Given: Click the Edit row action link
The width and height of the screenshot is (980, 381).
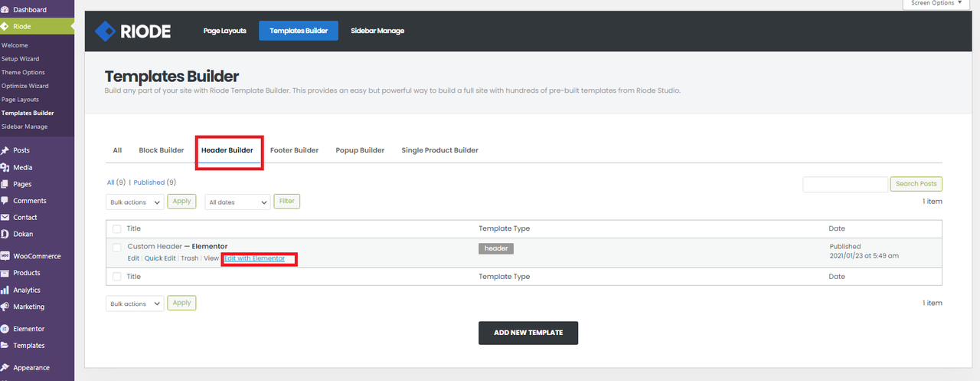Looking at the screenshot, I should click(x=133, y=258).
